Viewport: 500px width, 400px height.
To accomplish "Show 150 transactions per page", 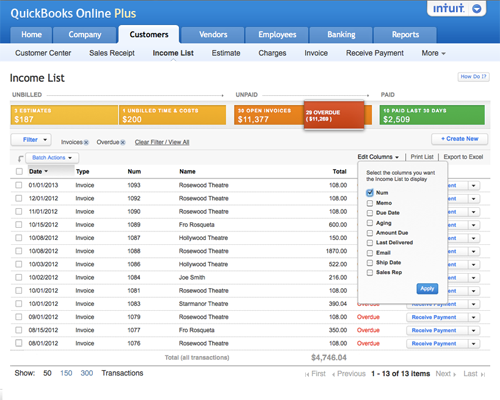I will (66, 373).
